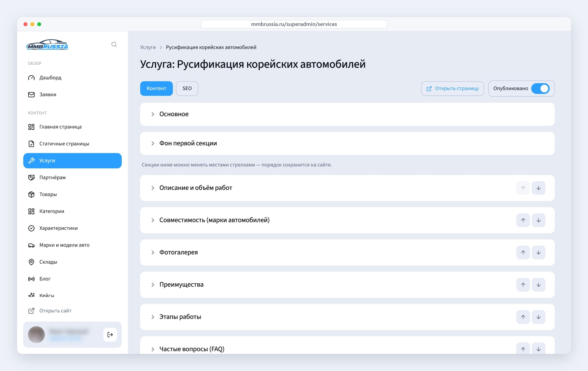
Task: Move 'Преимущества' section up
Action: (x=523, y=285)
